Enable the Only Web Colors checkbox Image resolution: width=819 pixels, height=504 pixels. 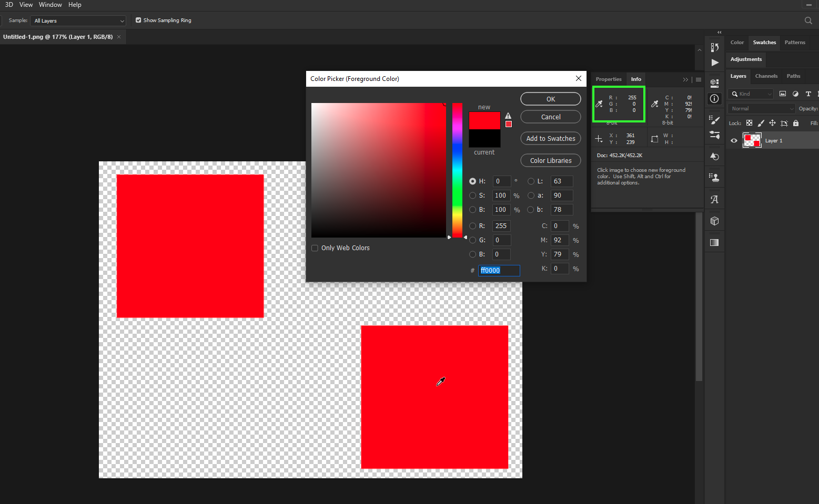click(x=315, y=248)
